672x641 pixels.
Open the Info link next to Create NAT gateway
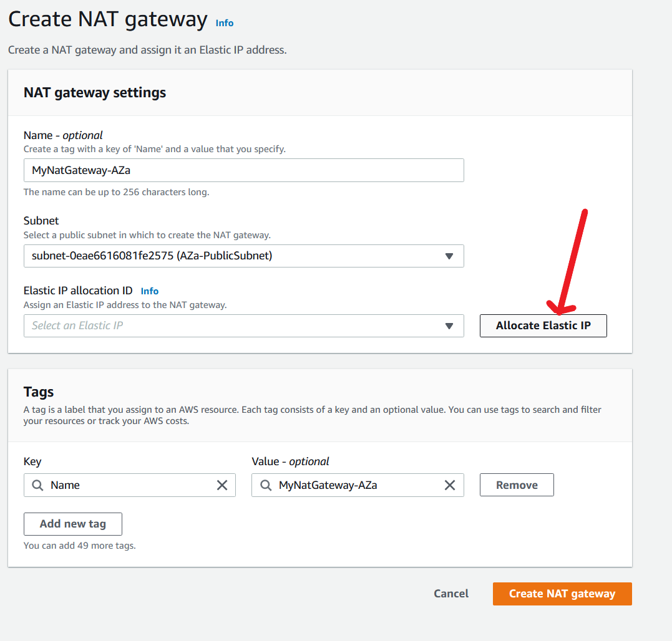224,23
